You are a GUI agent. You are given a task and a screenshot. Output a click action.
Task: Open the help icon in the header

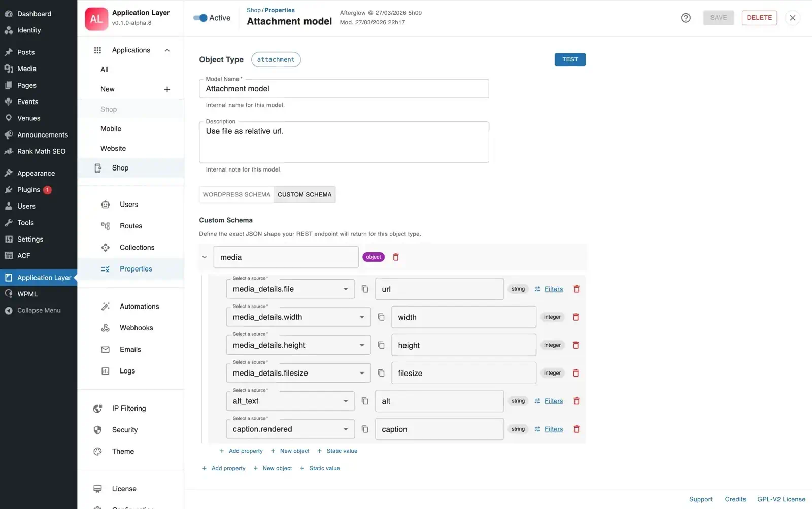click(x=686, y=18)
